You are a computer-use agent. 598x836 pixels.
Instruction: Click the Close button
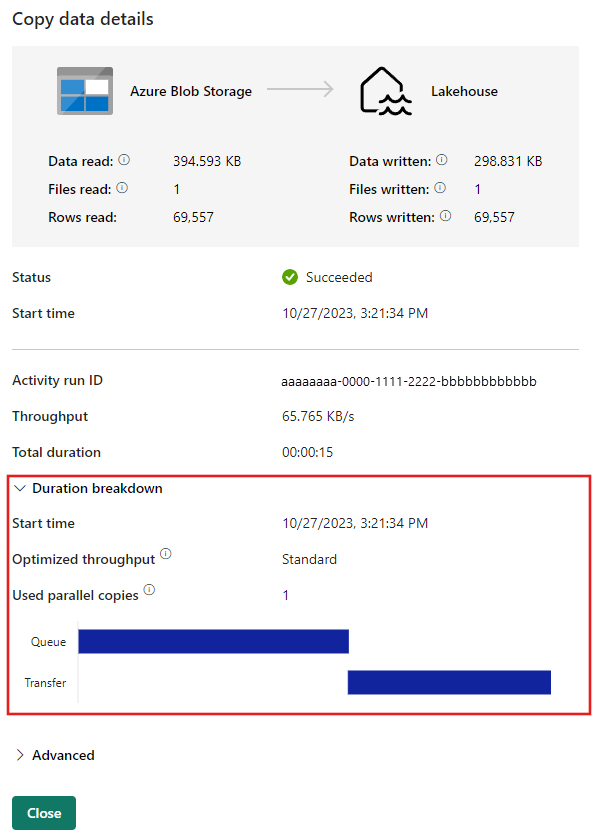coord(44,813)
